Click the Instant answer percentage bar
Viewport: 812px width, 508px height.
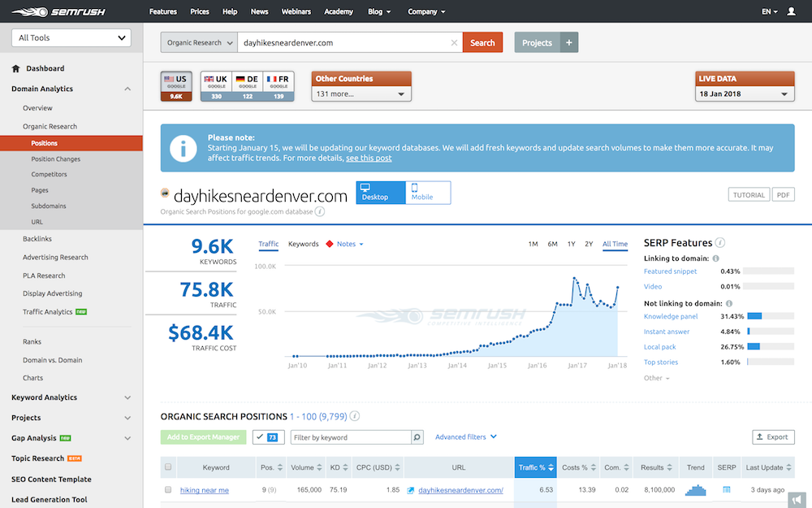click(771, 332)
